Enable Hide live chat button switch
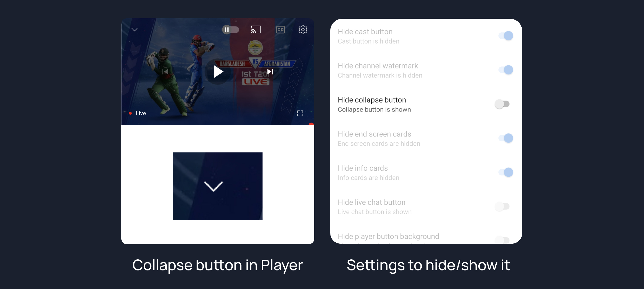 point(502,206)
